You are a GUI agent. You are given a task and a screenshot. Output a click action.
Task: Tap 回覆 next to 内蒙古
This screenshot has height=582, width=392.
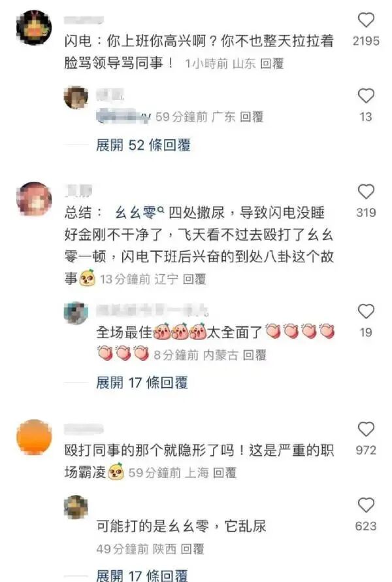254,355
